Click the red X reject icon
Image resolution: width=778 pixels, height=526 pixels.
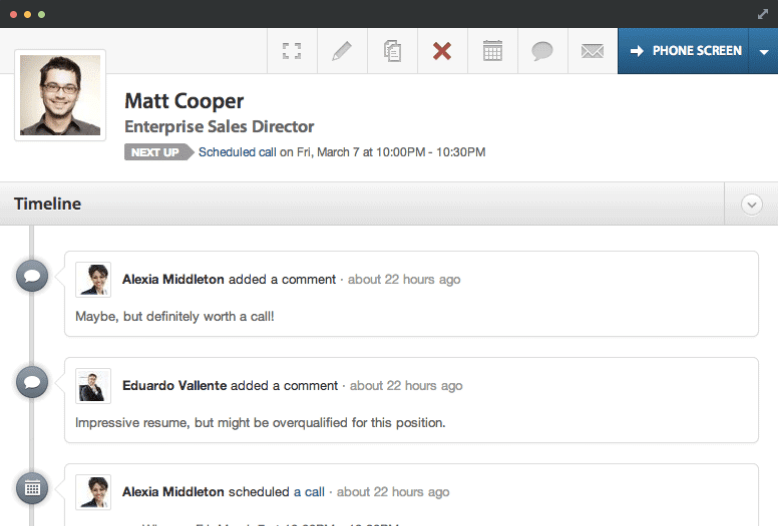(x=442, y=51)
